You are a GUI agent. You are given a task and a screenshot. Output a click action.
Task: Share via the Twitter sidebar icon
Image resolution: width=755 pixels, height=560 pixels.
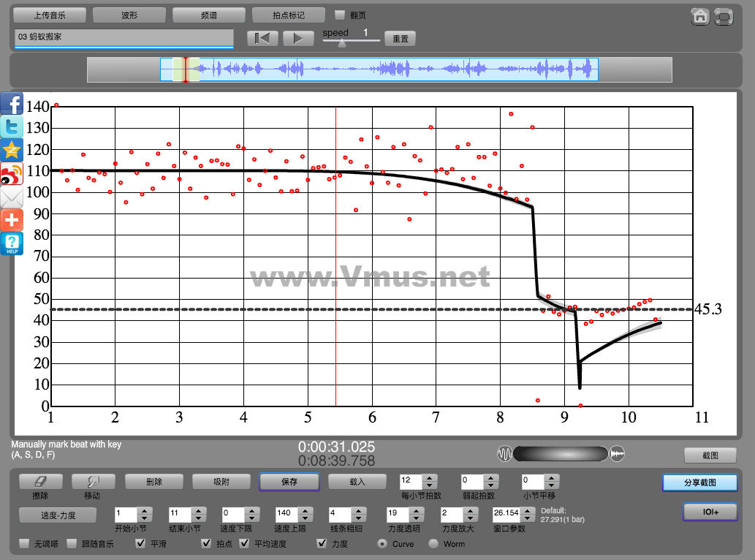pyautogui.click(x=12, y=127)
